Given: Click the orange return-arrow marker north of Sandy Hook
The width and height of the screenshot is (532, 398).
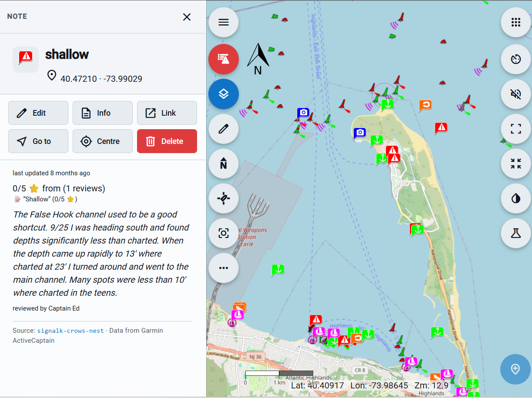Looking at the screenshot, I should 425,105.
